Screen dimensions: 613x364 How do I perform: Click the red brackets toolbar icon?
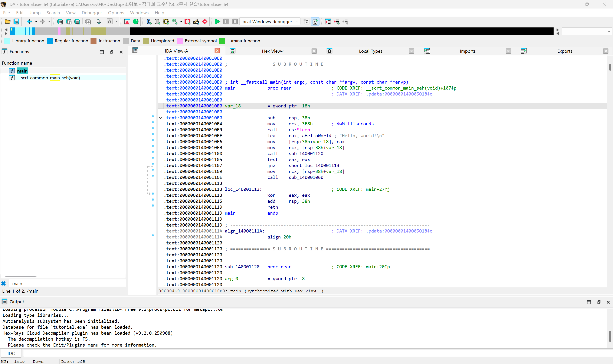point(188,21)
